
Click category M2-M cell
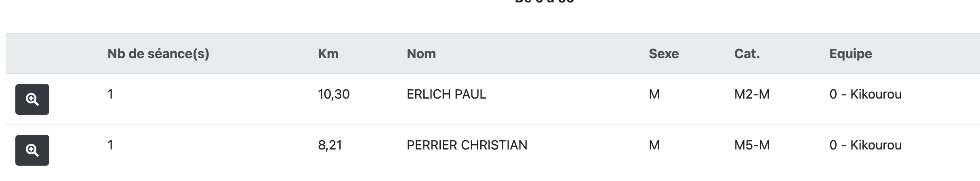(x=752, y=95)
